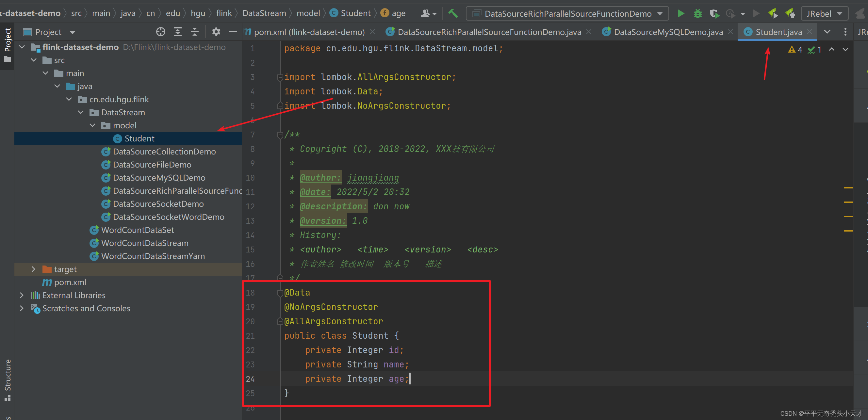Viewport: 868px width, 420px height.
Task: Open DataSourceFileDemo class in tree
Action: point(152,165)
